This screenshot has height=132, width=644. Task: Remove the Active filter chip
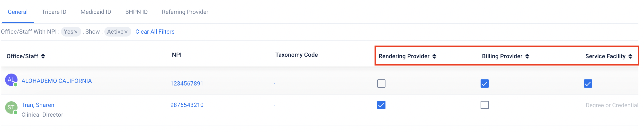126,32
